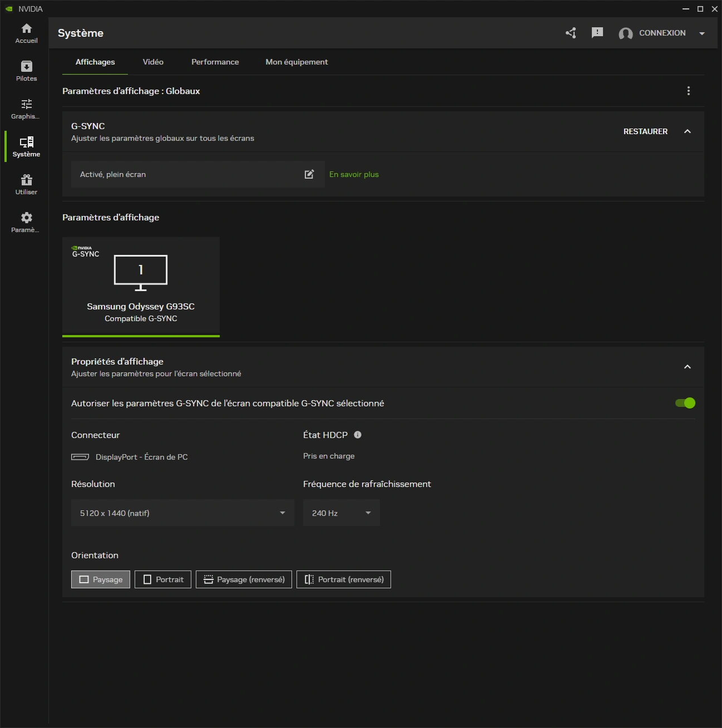722x728 pixels.
Task: Open the Utiliser gift section
Action: (x=26, y=185)
